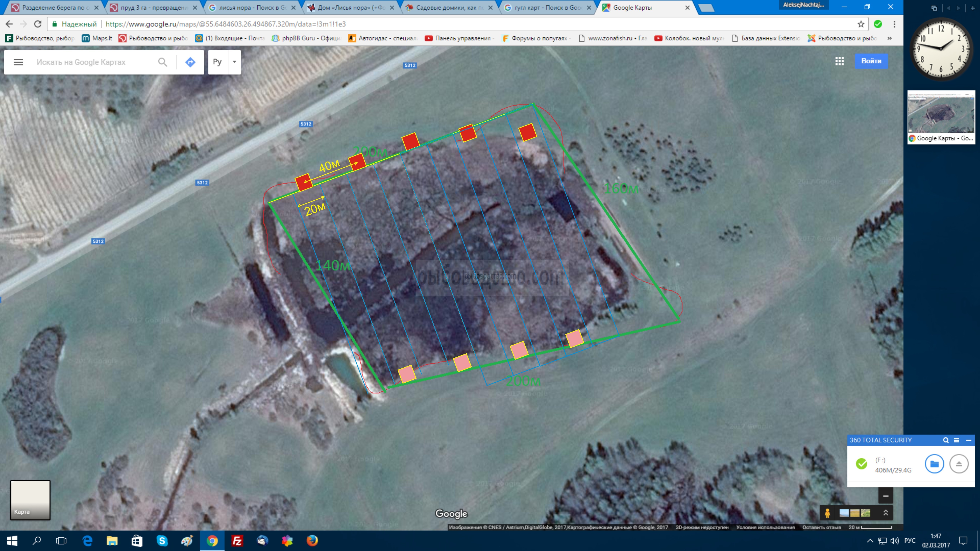Switch to the 'Садовые домики' tab
Screen dimensions: 980x551
[x=449, y=8]
